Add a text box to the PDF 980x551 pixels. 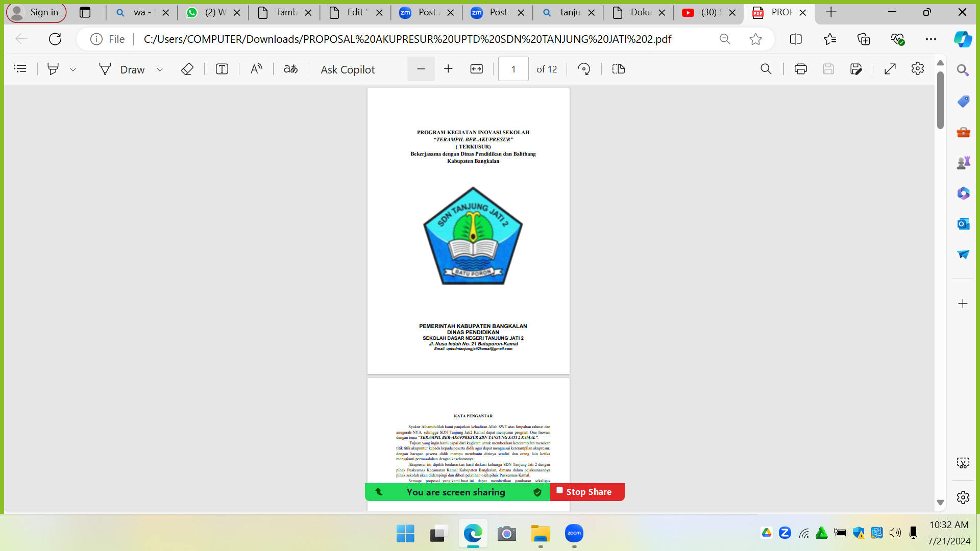pos(222,69)
